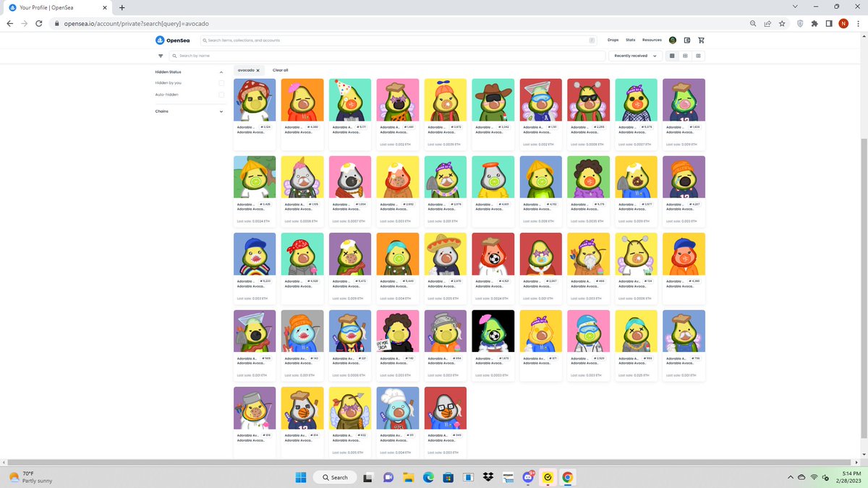
Task: Open the weather widget showing 70°F
Action: pos(30,477)
